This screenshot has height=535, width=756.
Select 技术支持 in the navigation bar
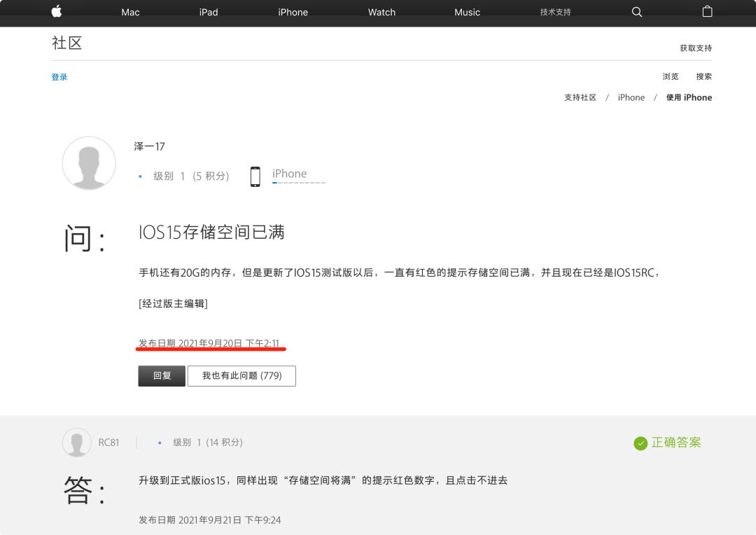click(x=554, y=12)
